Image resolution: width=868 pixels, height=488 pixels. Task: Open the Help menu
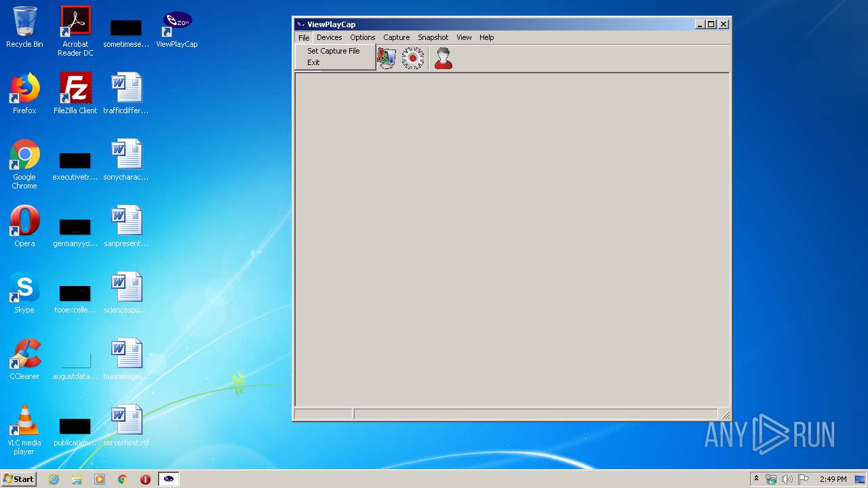coord(487,37)
